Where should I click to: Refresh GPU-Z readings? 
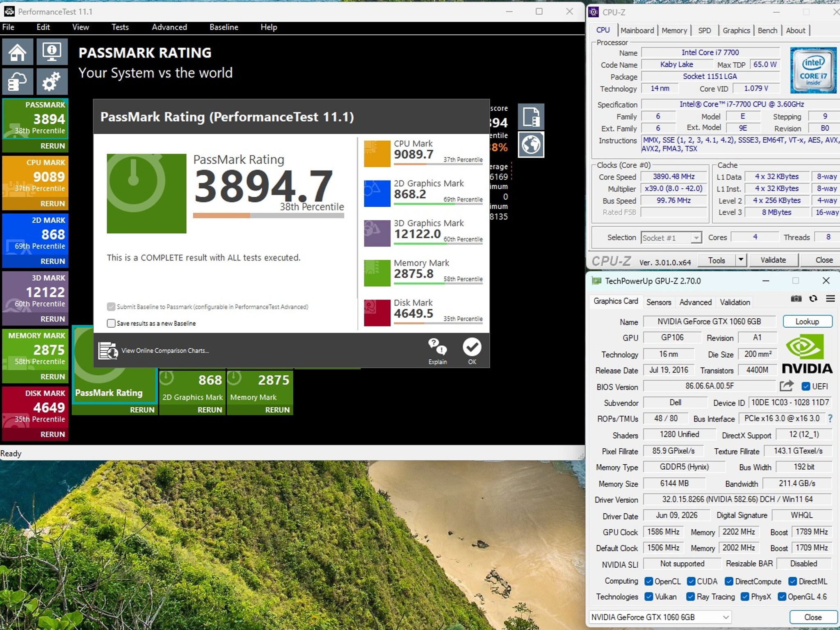click(x=813, y=299)
